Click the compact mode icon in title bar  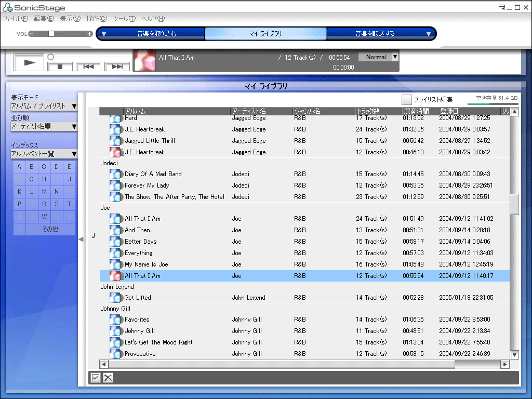click(x=502, y=7)
